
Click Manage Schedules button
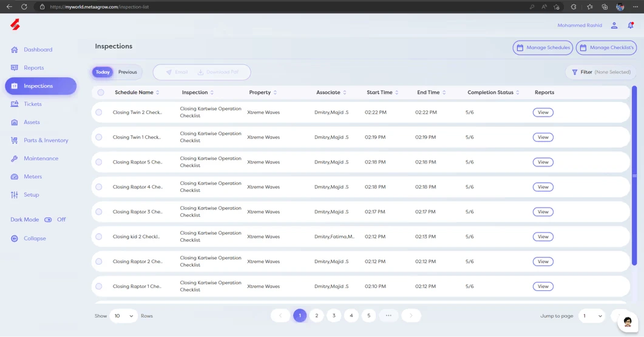pos(543,48)
